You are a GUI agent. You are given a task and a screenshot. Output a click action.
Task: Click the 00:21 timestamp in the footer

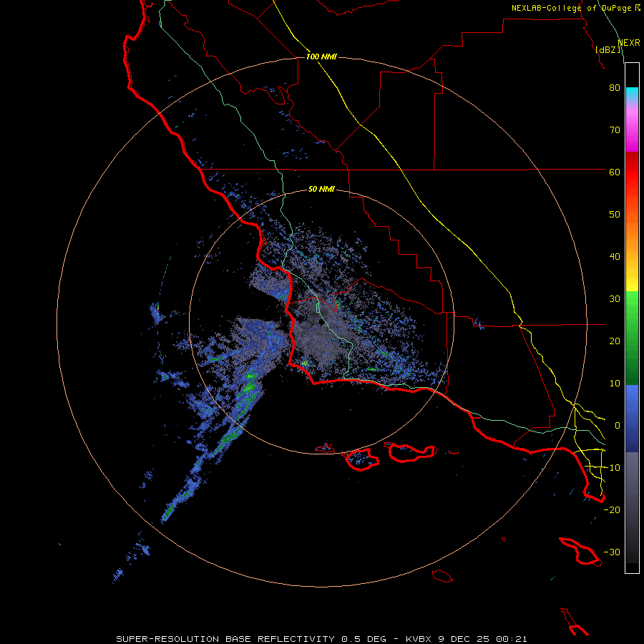pos(512,639)
